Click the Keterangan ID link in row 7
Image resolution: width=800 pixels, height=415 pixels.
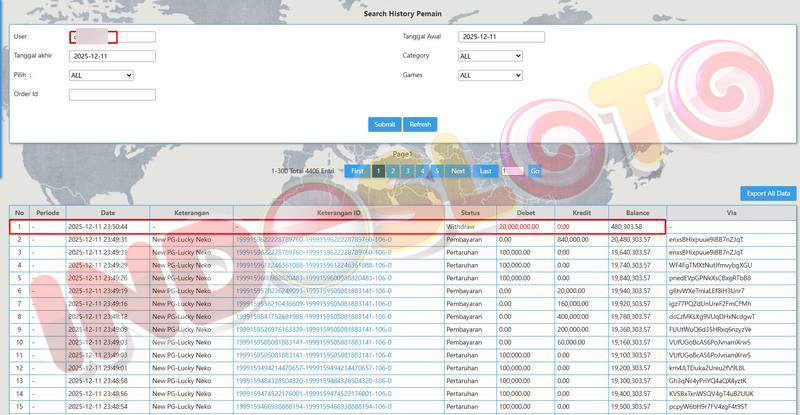(x=313, y=302)
